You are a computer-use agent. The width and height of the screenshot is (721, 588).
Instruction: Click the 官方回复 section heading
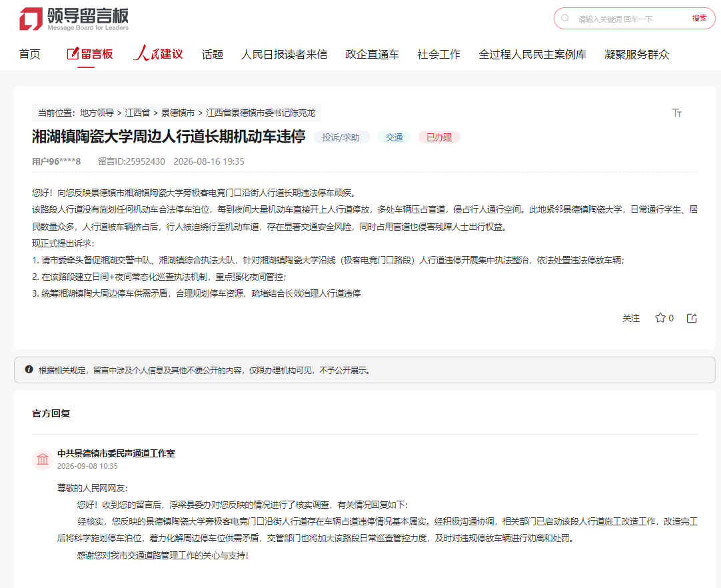pos(51,413)
